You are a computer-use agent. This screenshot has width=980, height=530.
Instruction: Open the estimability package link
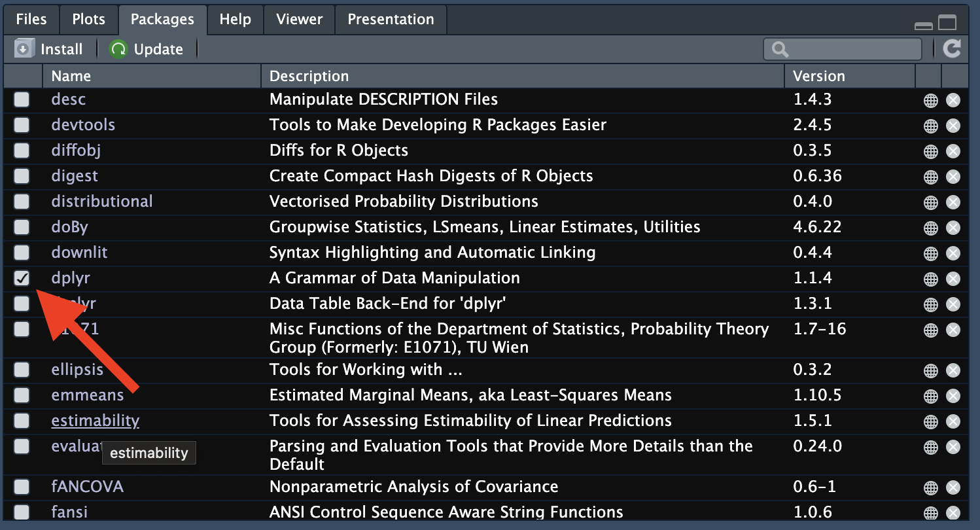pos(95,421)
